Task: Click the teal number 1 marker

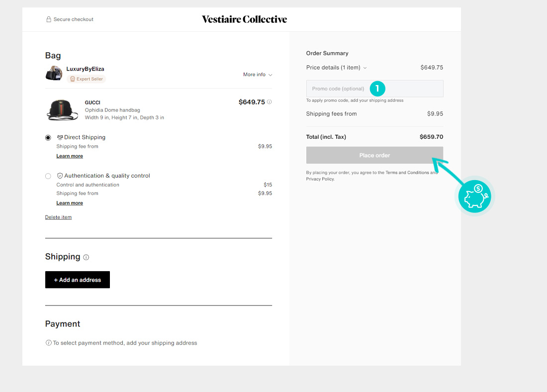Action: [377, 89]
